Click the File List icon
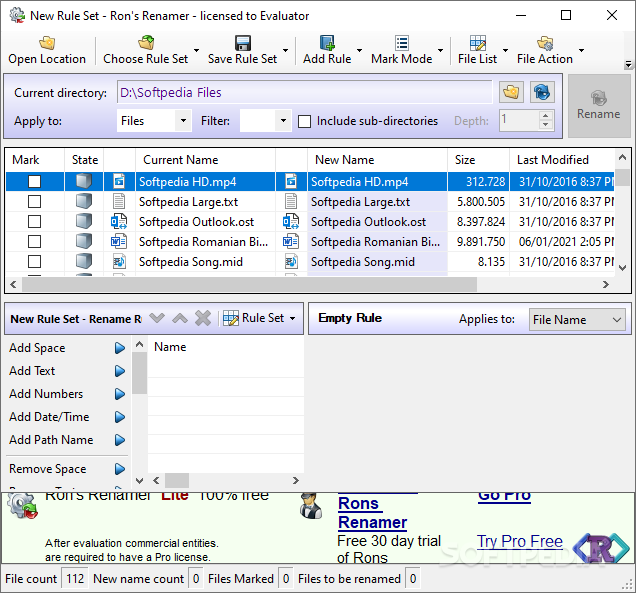This screenshot has height=593, width=636. pyautogui.click(x=477, y=43)
